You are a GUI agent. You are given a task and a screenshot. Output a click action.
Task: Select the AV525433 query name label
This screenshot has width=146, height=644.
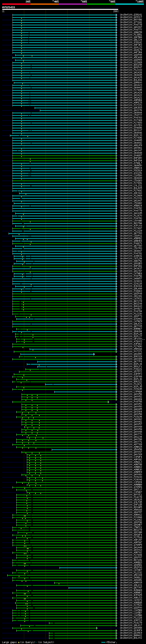(x=8, y=7)
